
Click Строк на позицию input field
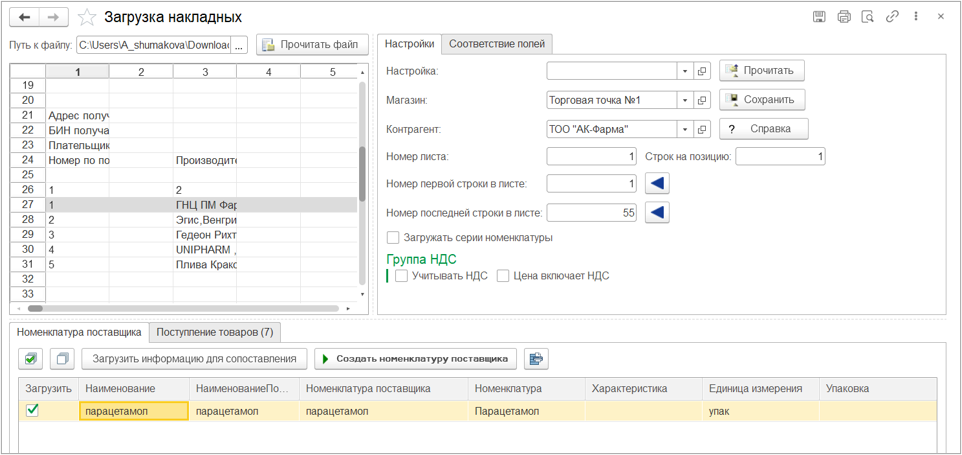pos(780,157)
